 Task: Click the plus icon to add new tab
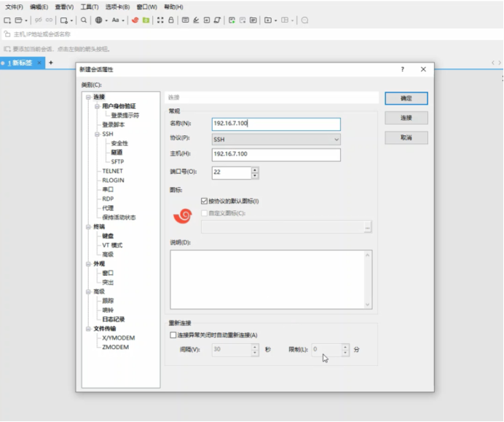point(50,63)
